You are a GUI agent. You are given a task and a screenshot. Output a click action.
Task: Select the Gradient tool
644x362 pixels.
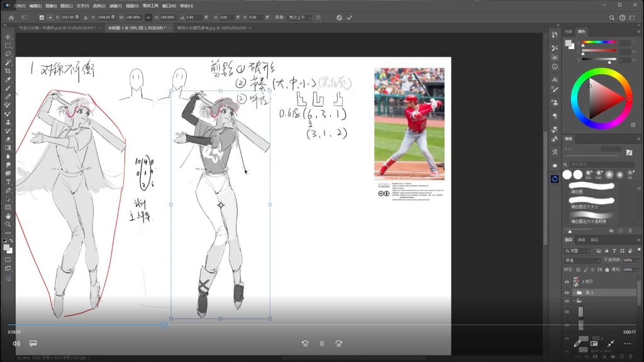pyautogui.click(x=8, y=148)
